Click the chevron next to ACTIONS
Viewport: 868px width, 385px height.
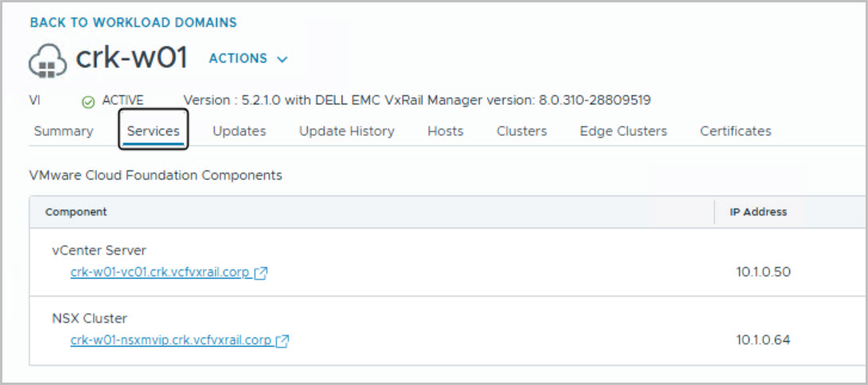(x=282, y=60)
